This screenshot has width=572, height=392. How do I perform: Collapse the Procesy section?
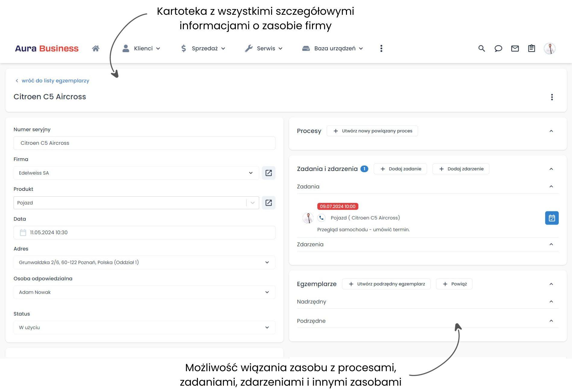[551, 131]
